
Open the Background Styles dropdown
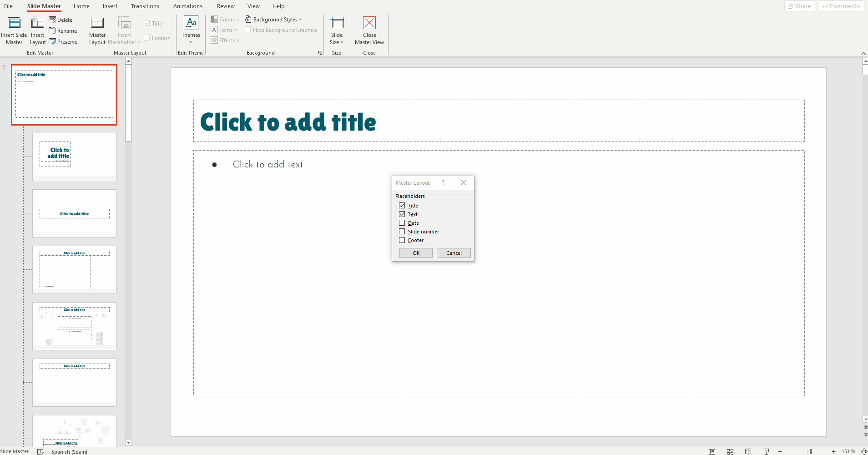(x=274, y=20)
